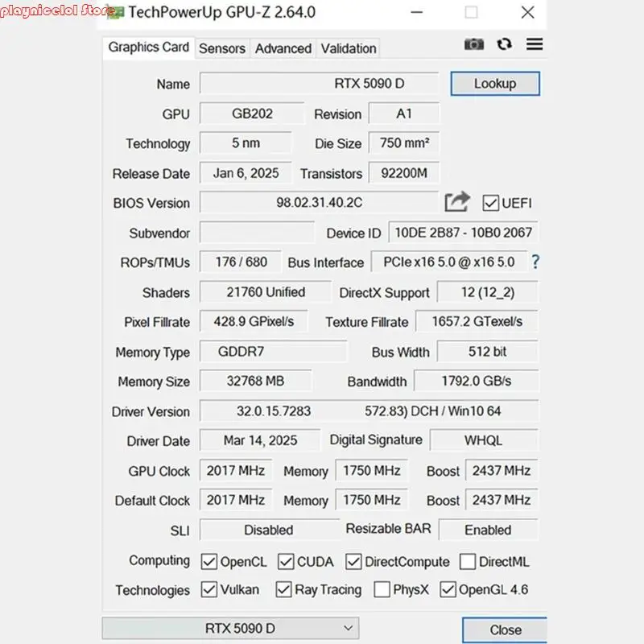Open the Advanced tab
This screenshot has height=644, width=644.
(x=283, y=48)
